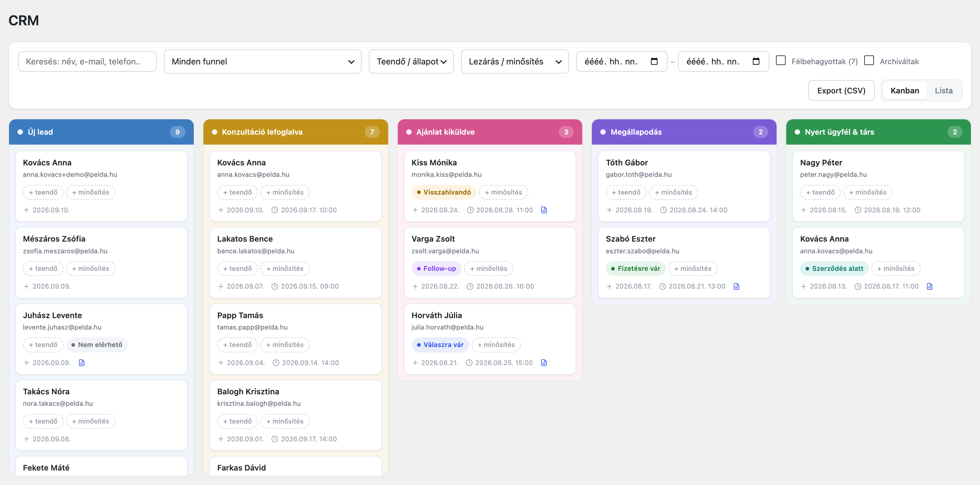Open calendar picker of end date field
This screenshot has width=980, height=485.
click(756, 61)
